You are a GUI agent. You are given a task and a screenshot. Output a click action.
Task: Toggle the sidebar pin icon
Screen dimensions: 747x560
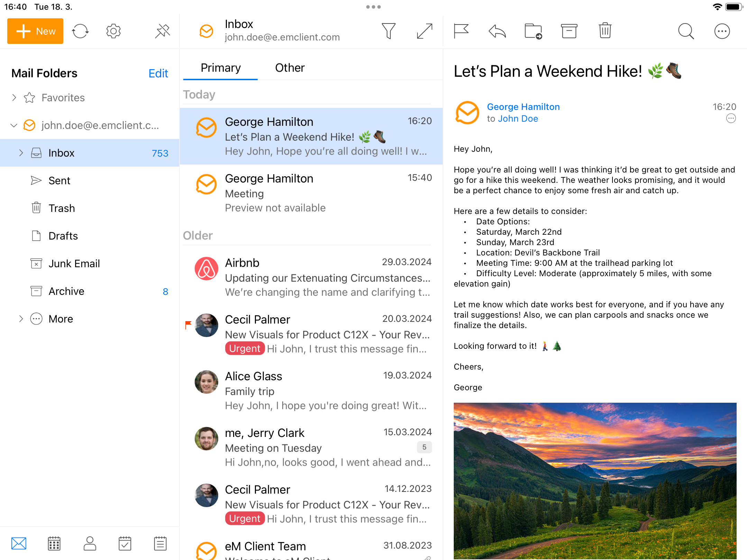pos(162,31)
